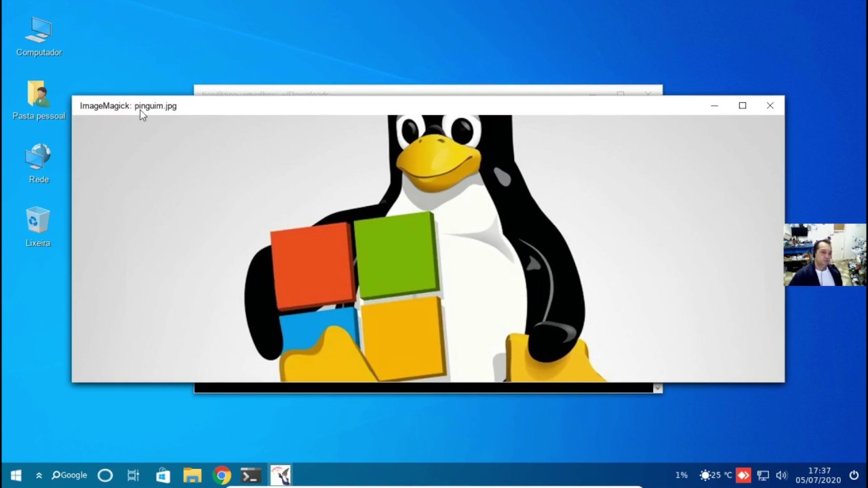868x488 pixels.
Task: Open the Pasta pessoal folder icon
Action: point(39,100)
